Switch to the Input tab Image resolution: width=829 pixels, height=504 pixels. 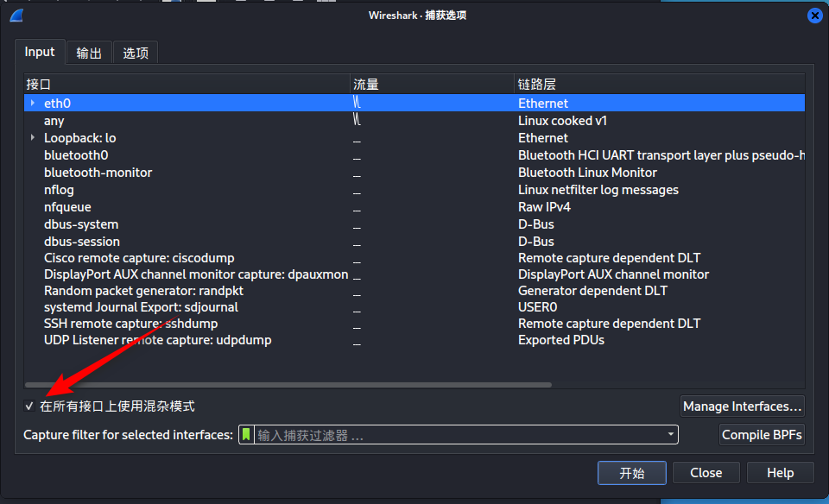click(x=40, y=52)
